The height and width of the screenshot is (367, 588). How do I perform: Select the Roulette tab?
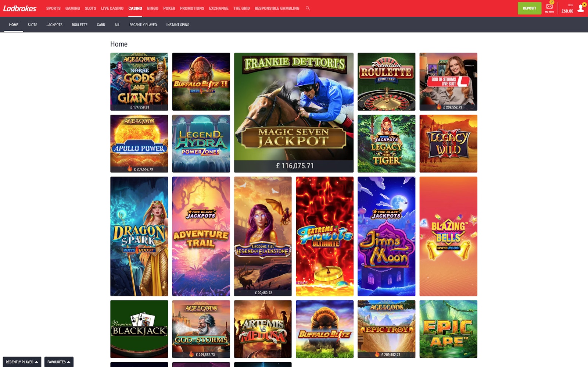(80, 25)
